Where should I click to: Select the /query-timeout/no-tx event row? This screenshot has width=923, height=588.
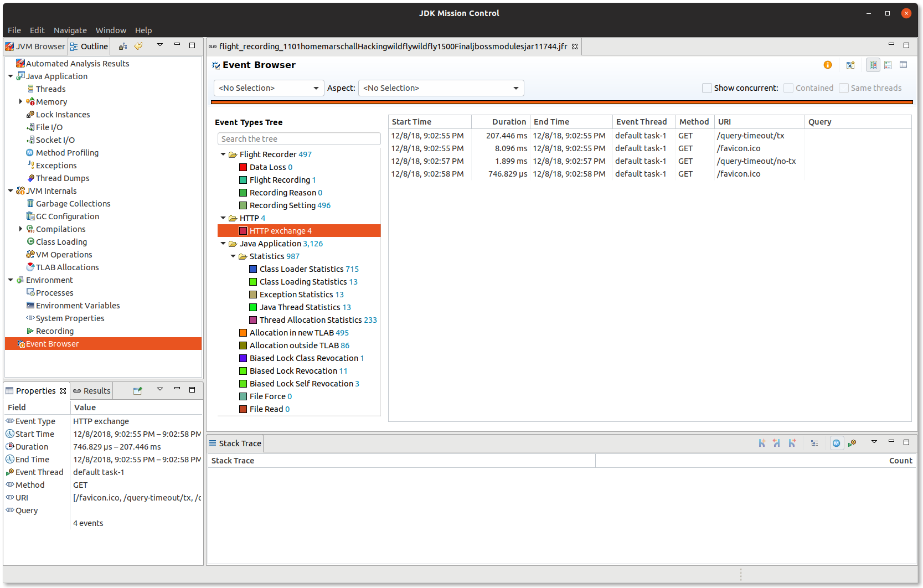[x=649, y=161]
